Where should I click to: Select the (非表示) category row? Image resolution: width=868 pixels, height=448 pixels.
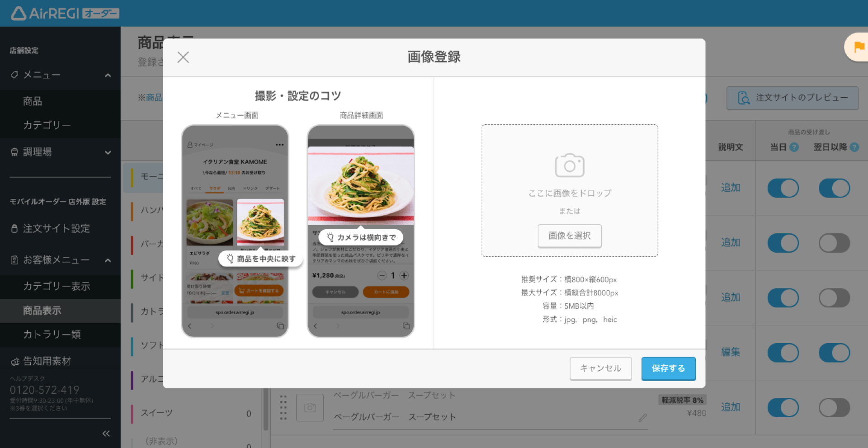192,441
